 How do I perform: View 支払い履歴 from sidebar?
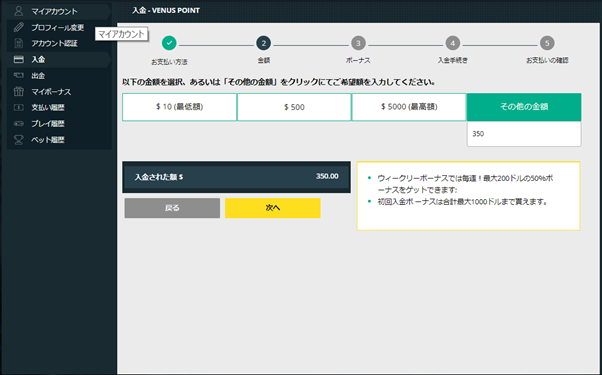59,107
